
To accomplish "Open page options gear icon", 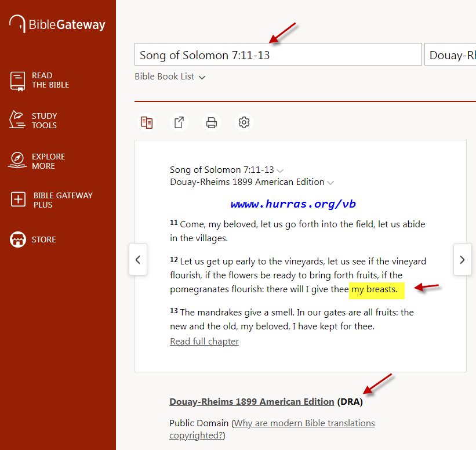I will 244,122.
